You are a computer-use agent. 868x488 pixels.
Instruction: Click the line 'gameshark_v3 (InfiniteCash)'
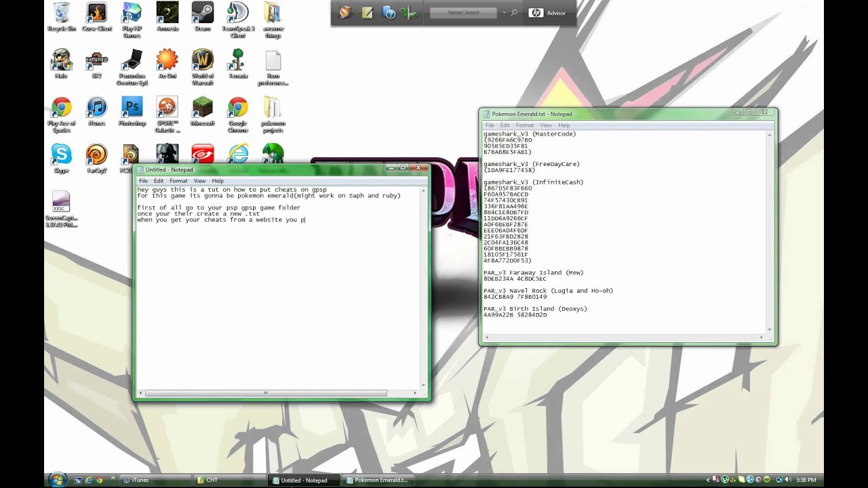pyautogui.click(x=533, y=182)
